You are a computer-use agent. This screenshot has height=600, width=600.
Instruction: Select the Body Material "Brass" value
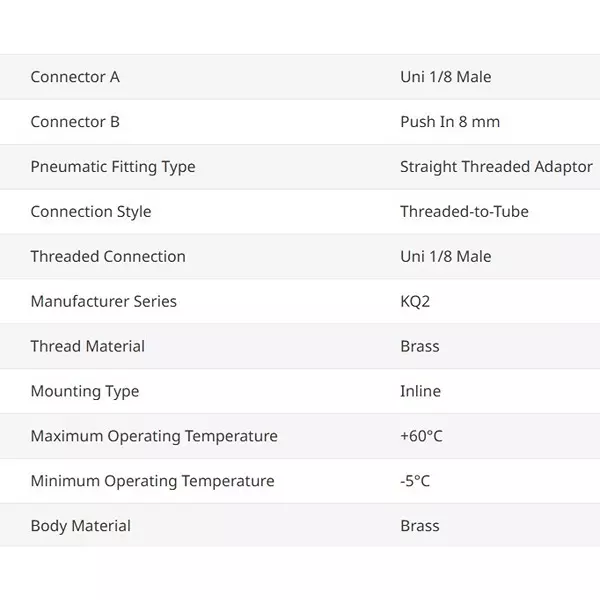tap(419, 527)
